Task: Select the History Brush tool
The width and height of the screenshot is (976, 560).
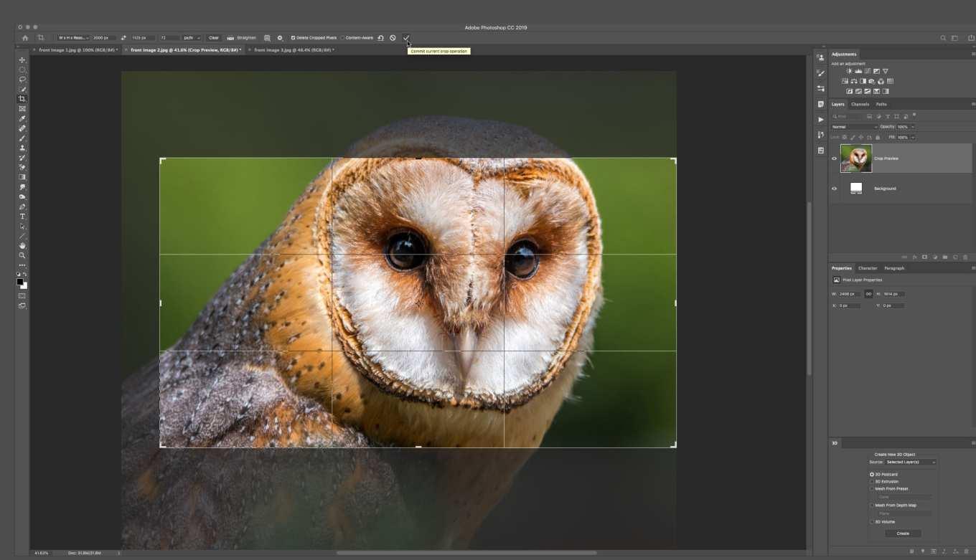Action: pyautogui.click(x=22, y=158)
